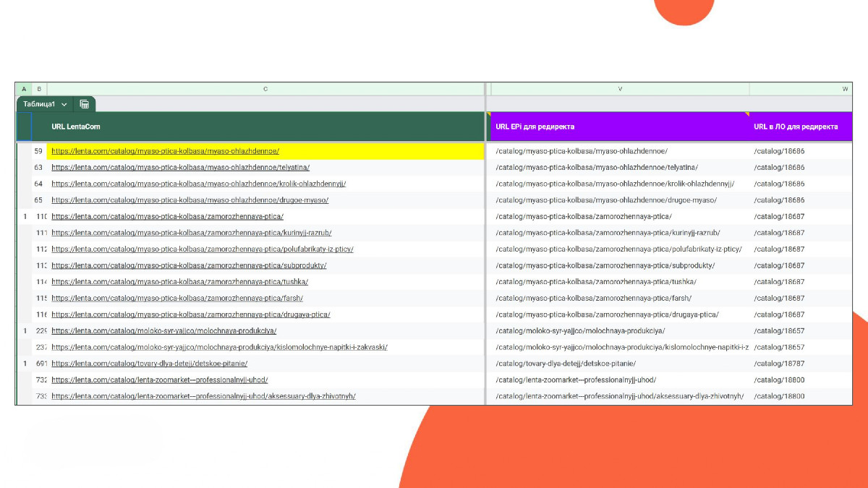Image resolution: width=868 pixels, height=488 pixels.
Task: Open the lenta.com link ending detskoe-pitanie/
Action: pyautogui.click(x=149, y=364)
